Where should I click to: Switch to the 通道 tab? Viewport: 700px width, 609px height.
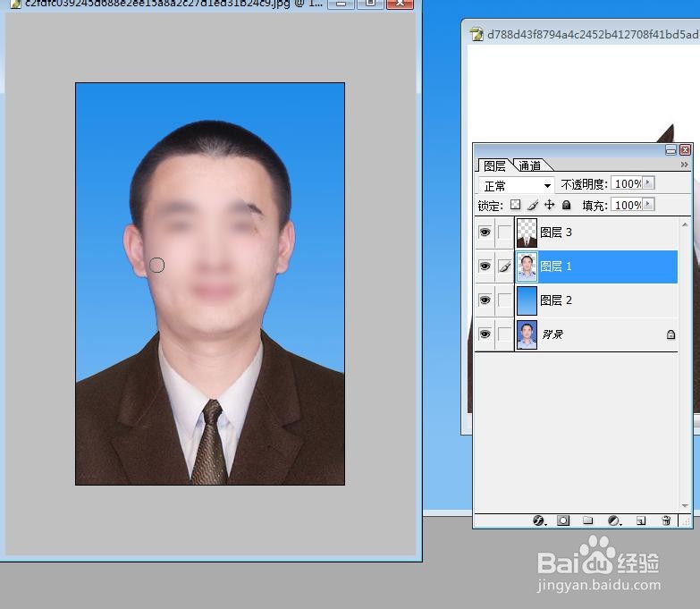530,165
